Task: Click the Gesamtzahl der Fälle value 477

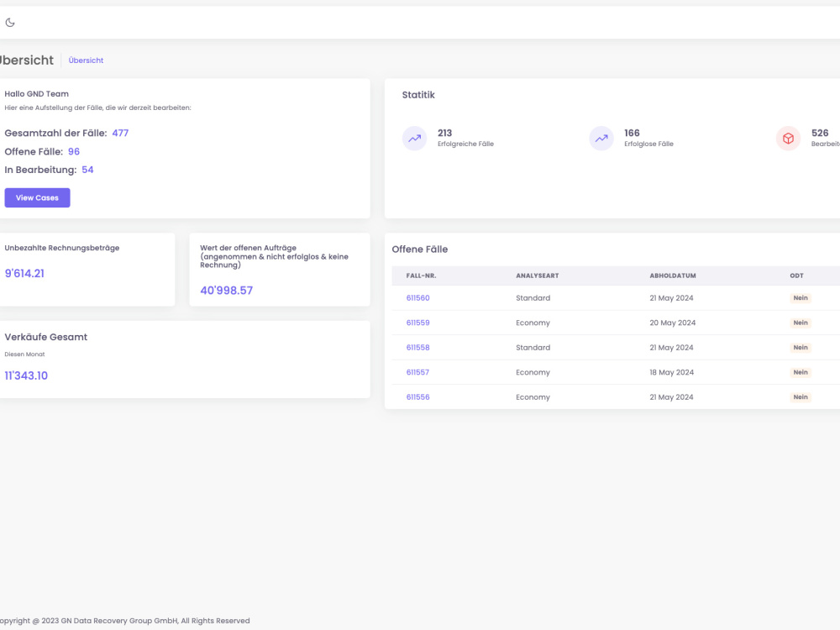Action: [x=120, y=133]
